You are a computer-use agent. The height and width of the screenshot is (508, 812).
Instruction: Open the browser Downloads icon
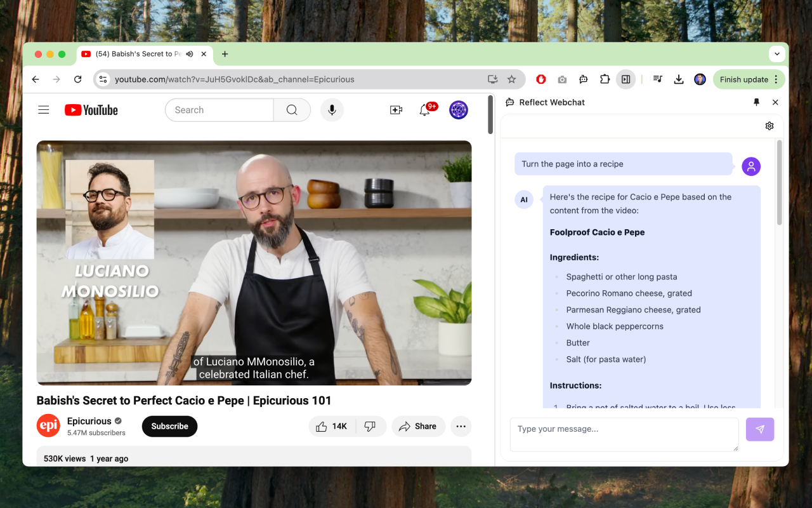[679, 79]
